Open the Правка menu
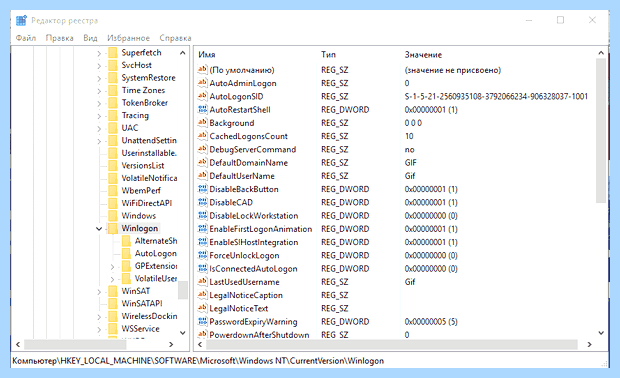620x378 pixels. pos(59,38)
